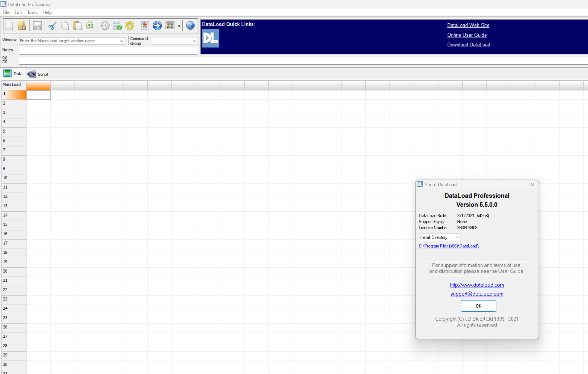The height and width of the screenshot is (374, 588).
Task: Open the Tools menu
Action: pyautogui.click(x=32, y=12)
